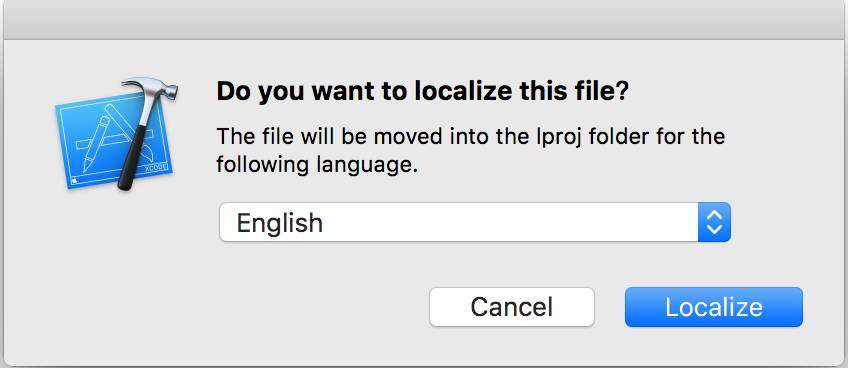The image size is (848, 368).
Task: Open the English language dropdown
Action: 475,222
